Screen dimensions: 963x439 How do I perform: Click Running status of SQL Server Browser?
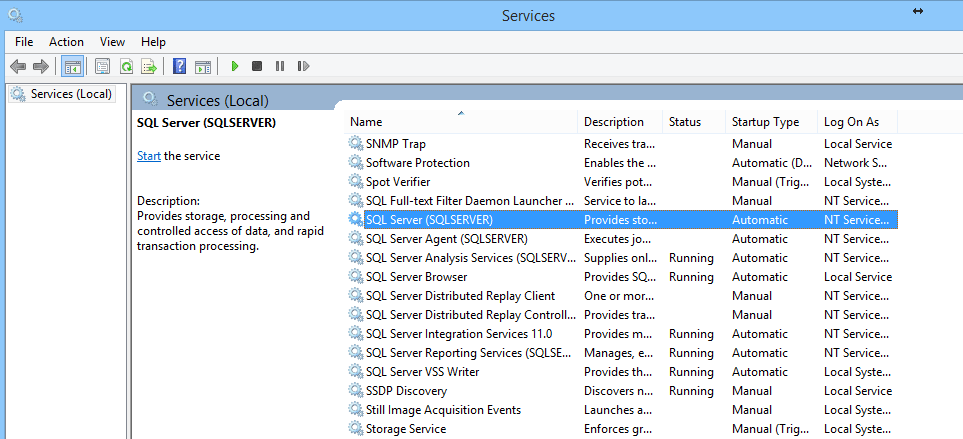click(x=691, y=277)
